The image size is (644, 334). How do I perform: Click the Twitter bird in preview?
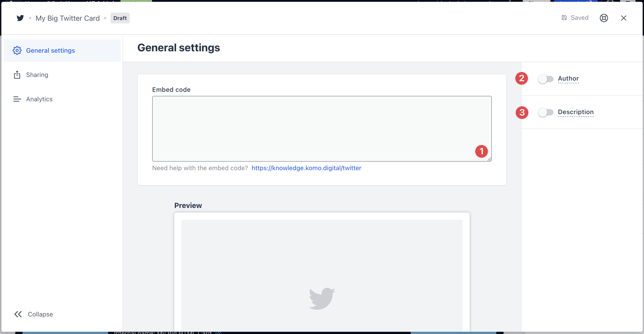click(x=322, y=298)
